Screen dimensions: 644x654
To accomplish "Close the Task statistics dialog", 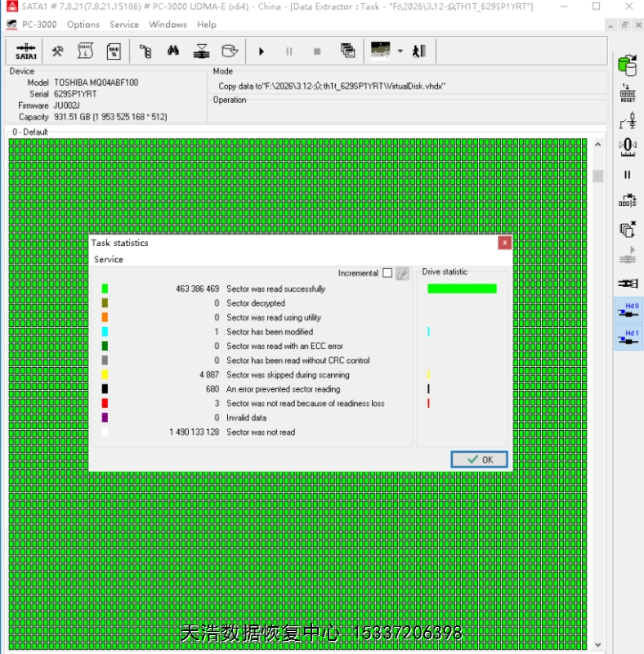I will coord(505,243).
